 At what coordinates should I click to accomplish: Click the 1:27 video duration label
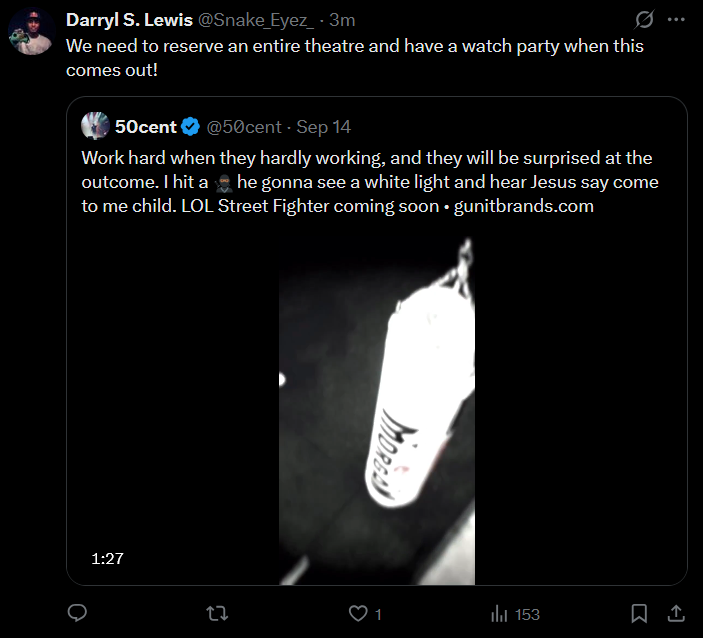point(107,558)
